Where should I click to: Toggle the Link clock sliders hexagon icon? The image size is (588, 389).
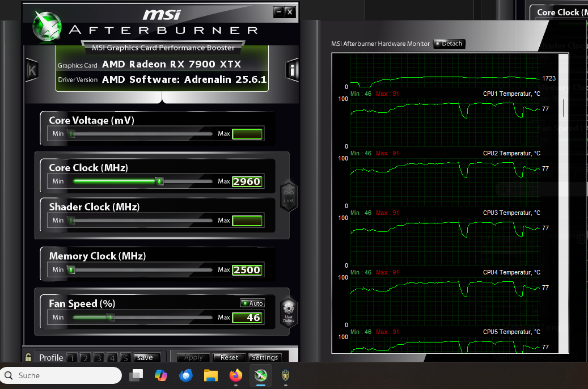coord(289,197)
